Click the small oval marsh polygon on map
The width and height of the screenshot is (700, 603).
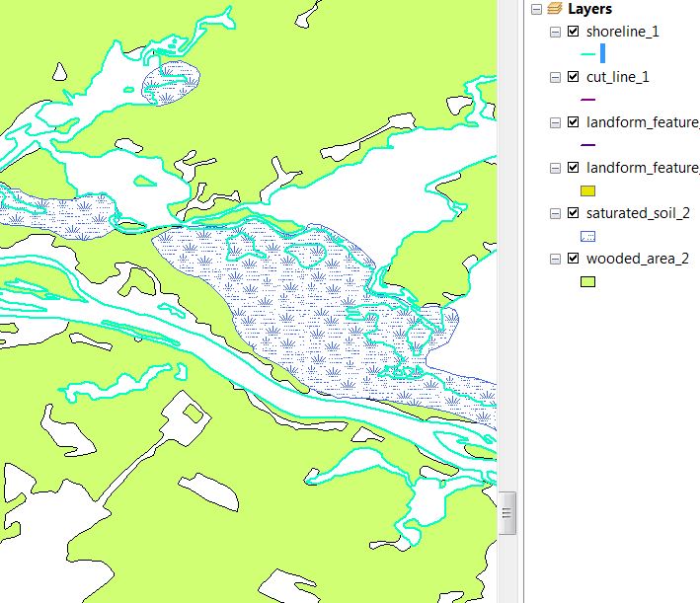(171, 84)
